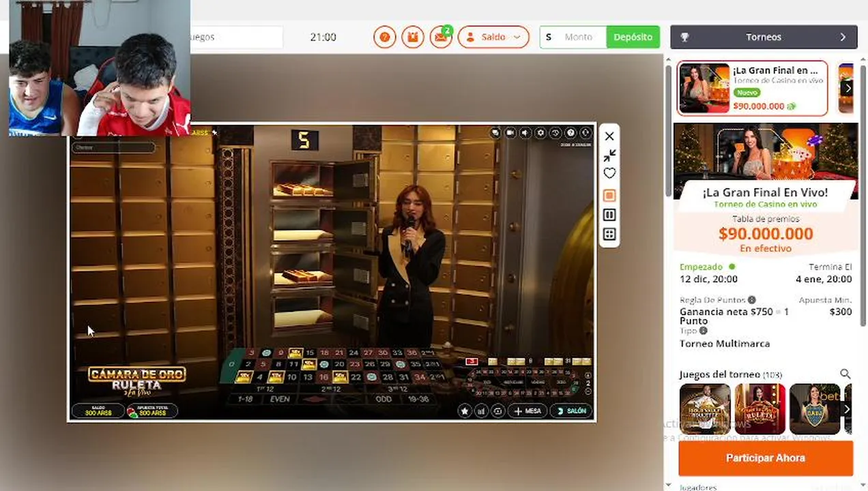
Task: Bet on 2nd 12 dozen
Action: point(330,389)
